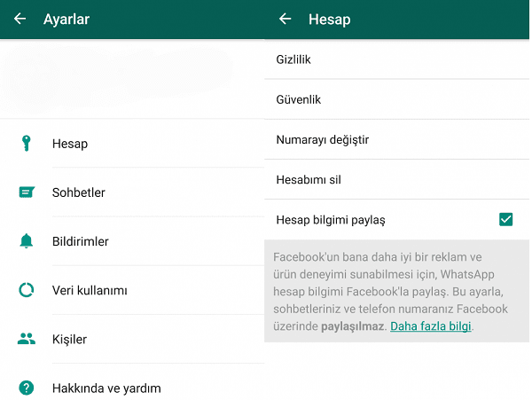Viewport: 532px width, 400px height.
Task: Click the chat icon beside Sohbetler
Action: [x=27, y=192]
